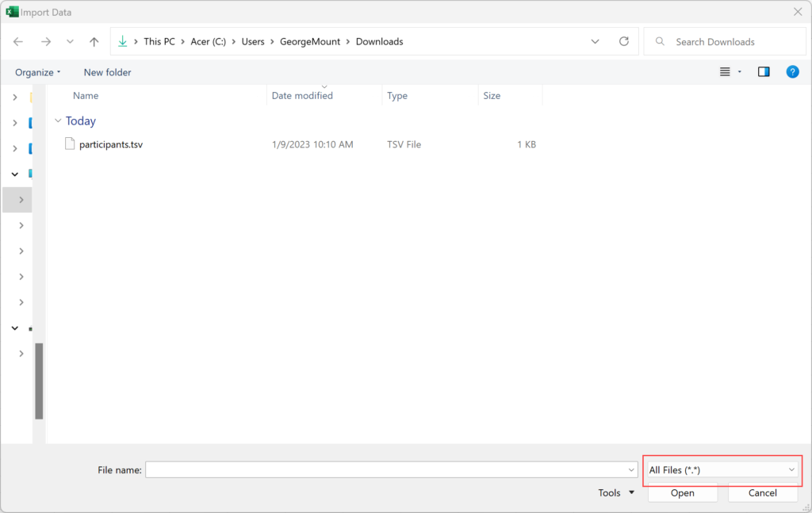Expand the third navigation tree item

(15, 148)
